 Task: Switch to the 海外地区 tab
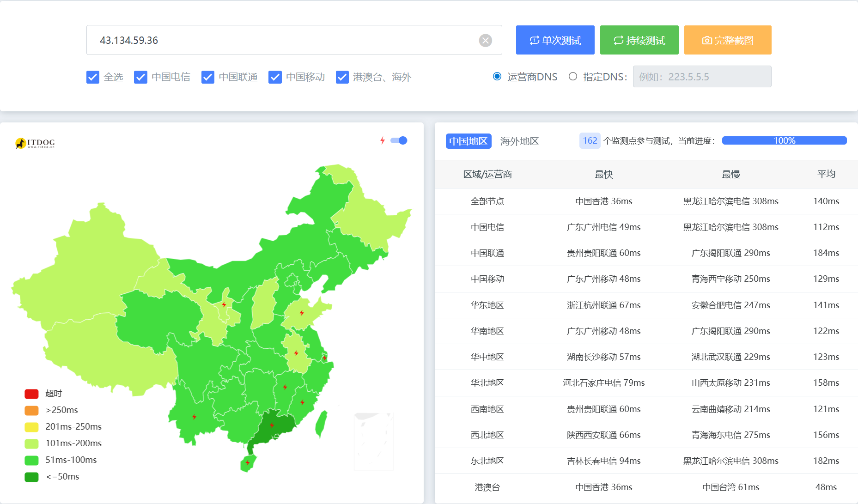pyautogui.click(x=519, y=141)
